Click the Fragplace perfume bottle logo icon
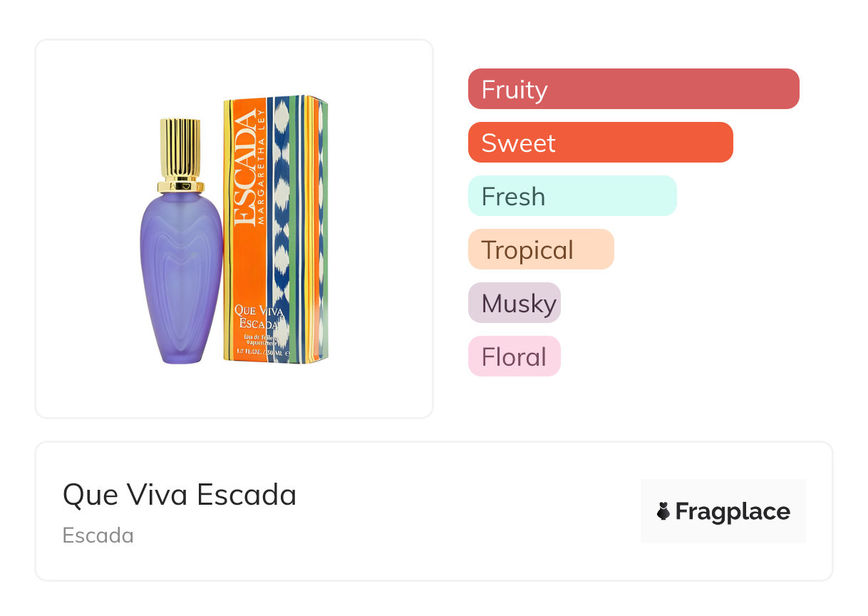This screenshot has height=616, width=868. [x=663, y=511]
